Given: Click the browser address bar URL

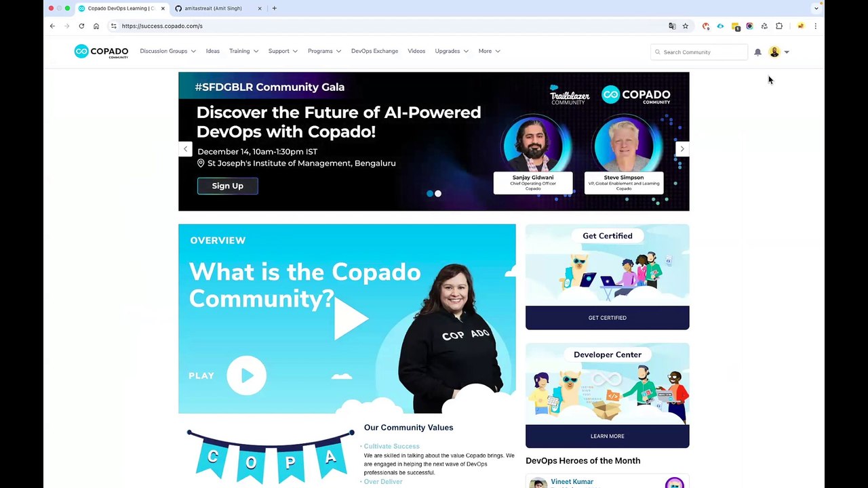Looking at the screenshot, I should [x=162, y=26].
